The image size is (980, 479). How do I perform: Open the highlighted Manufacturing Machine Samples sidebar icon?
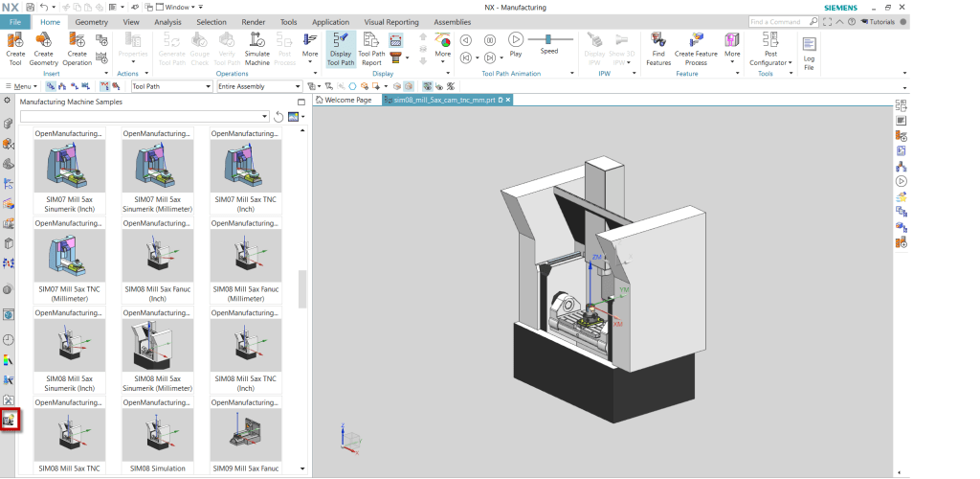point(10,420)
